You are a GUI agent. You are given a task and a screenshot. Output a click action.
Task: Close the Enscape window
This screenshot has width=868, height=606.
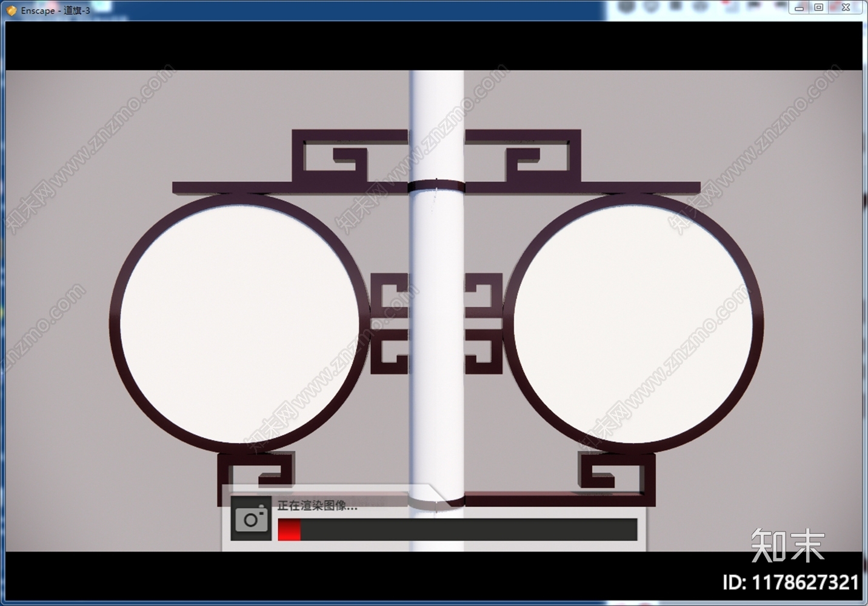pos(846,8)
